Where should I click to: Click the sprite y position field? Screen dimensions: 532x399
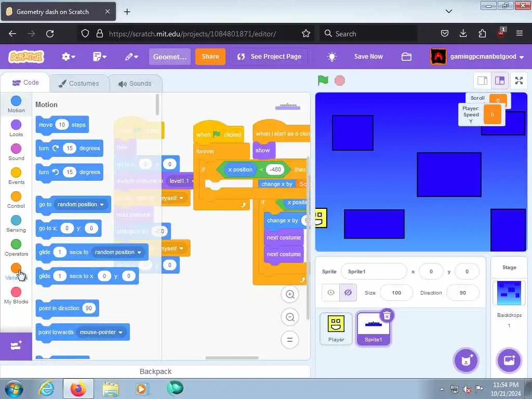point(467,271)
